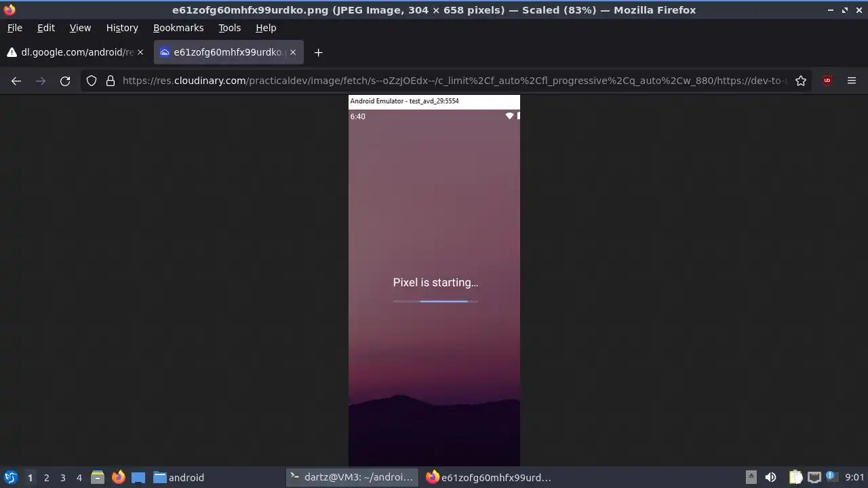Open the clipboard manager tray icon

(795, 477)
